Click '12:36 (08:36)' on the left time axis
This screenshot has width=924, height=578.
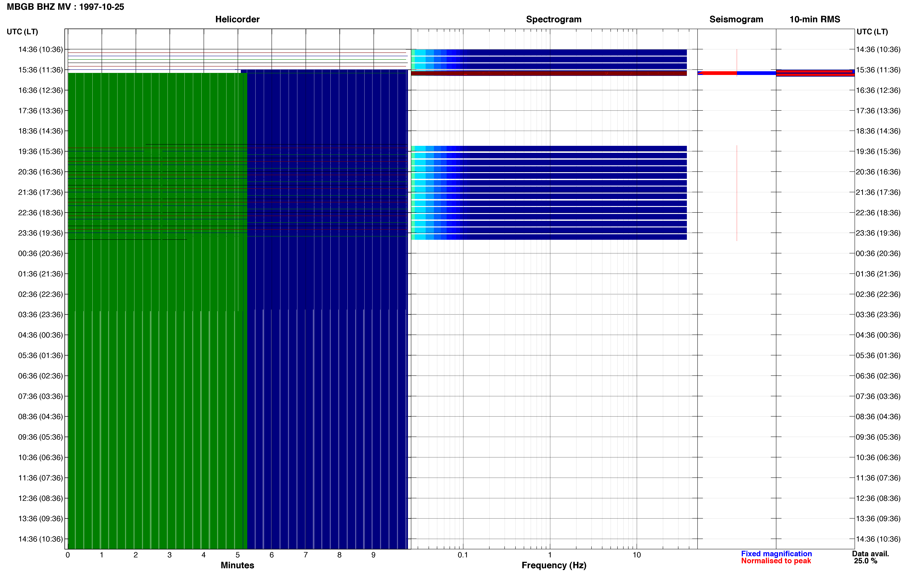tap(41, 498)
